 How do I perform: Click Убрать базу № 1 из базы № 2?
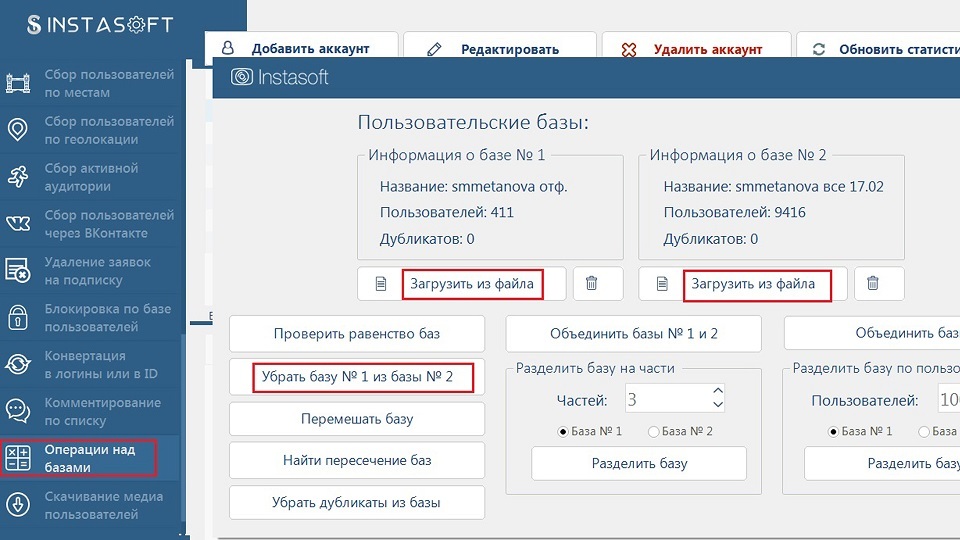coord(357,377)
